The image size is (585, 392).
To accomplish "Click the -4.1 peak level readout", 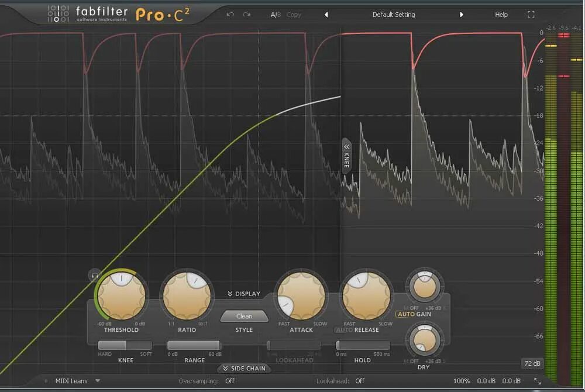I will tap(577, 28).
